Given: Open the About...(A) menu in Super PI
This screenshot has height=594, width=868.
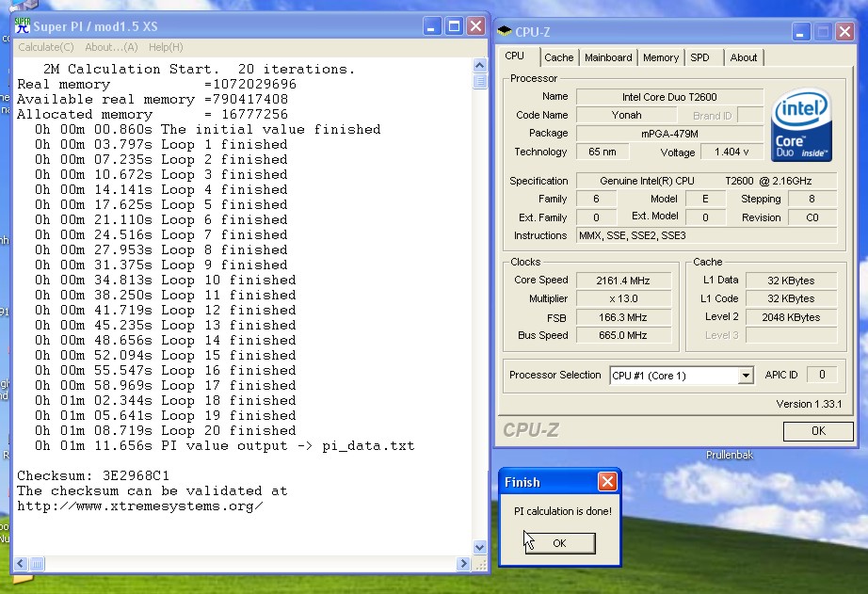Looking at the screenshot, I should (x=111, y=47).
